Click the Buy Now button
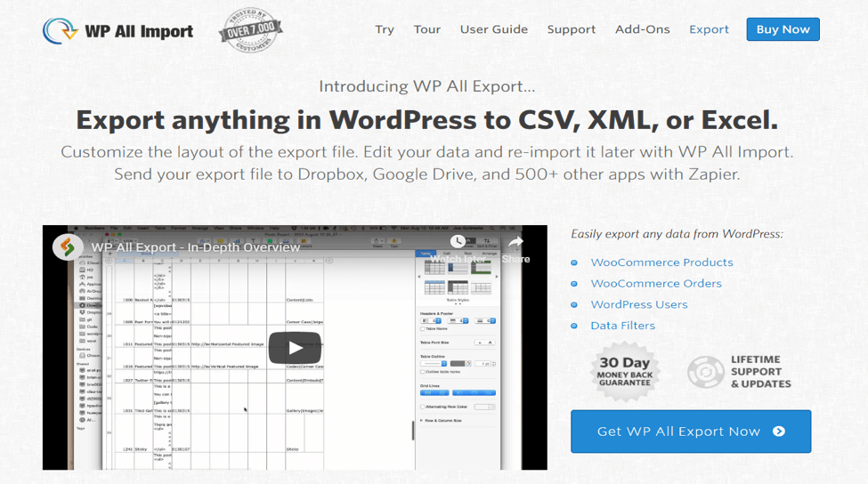Screen dimensions: 868x484 783,29
